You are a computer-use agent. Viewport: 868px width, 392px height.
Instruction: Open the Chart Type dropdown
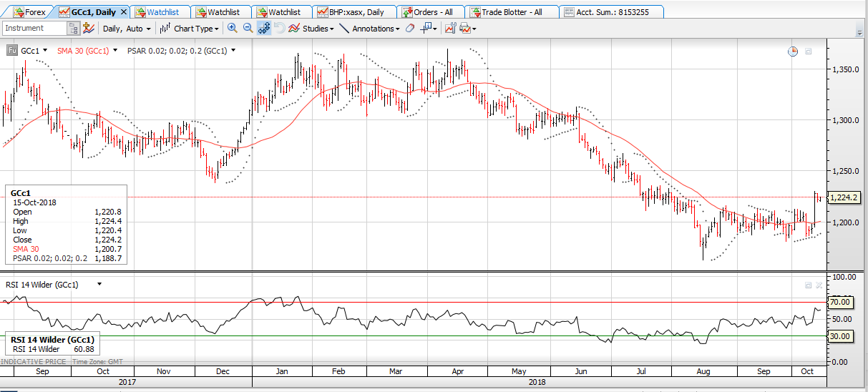(190, 29)
